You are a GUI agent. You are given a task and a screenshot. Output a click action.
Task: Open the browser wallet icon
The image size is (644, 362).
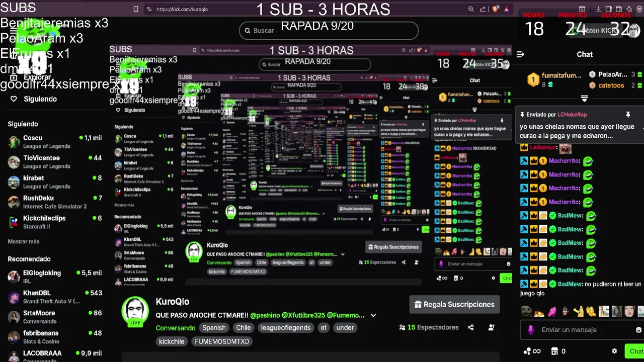(x=618, y=9)
